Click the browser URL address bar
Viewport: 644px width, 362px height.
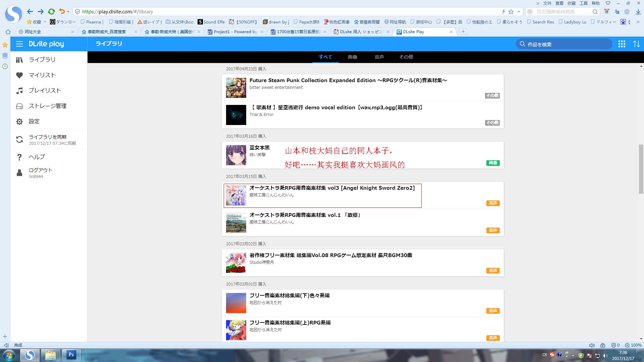[288, 12]
